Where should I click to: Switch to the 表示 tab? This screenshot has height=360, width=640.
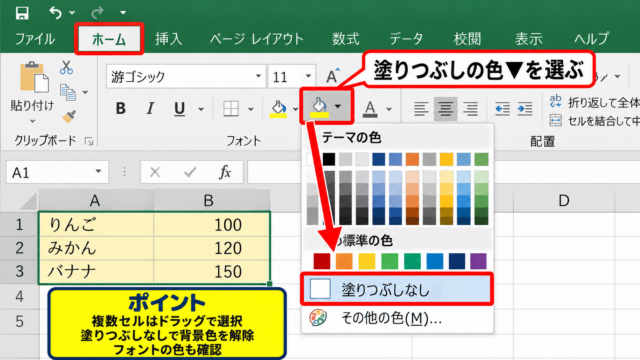[x=529, y=39]
